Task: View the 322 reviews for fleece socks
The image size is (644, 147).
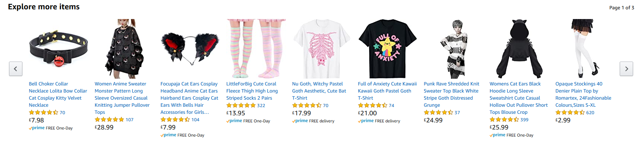Action: 261,106
